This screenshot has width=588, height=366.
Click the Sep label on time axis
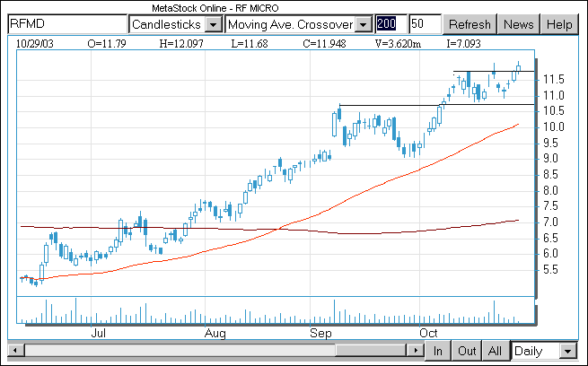pyautogui.click(x=321, y=333)
